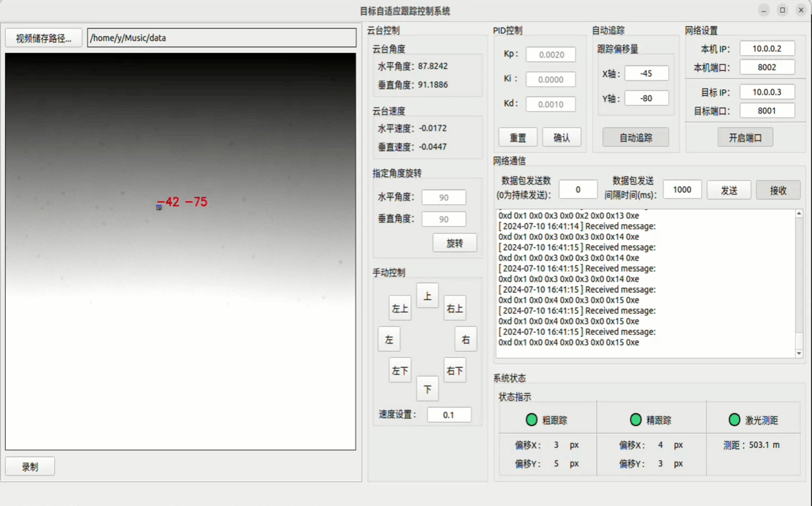The width and height of the screenshot is (812, 506).
Task: Click the tracked target marker in video
Action: tap(159, 207)
